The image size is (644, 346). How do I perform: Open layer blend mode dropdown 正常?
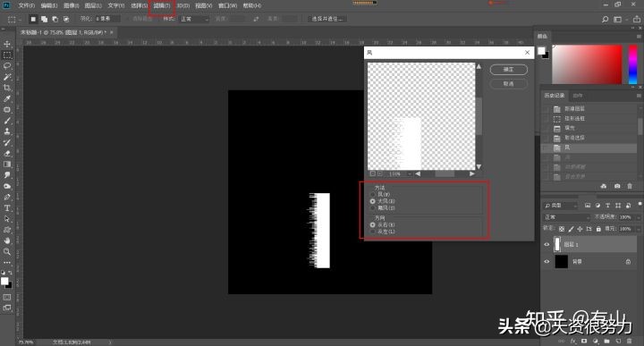[x=567, y=217]
